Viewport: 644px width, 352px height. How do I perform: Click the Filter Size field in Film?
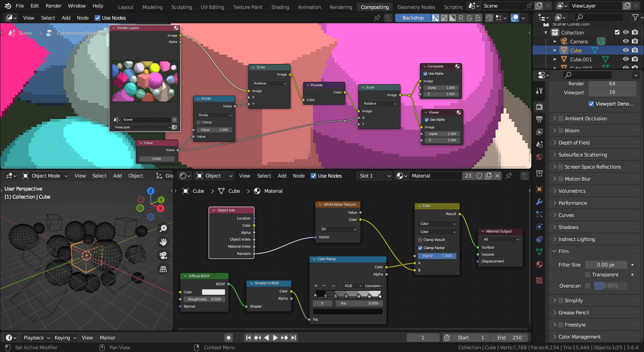pos(606,265)
